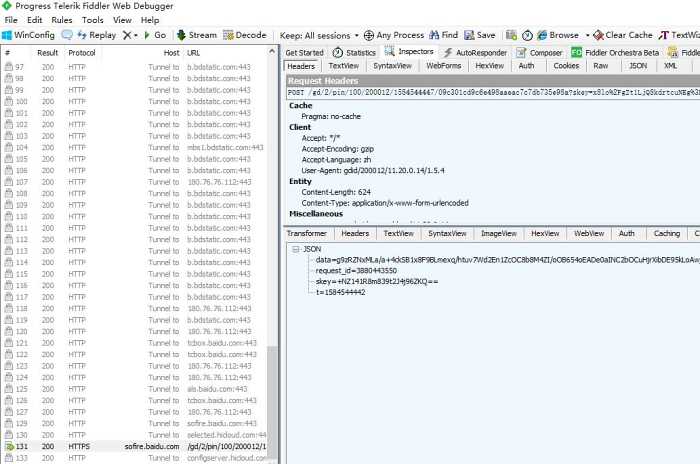Select session 131 sofire.baidu.com HTTPS row

pos(135,447)
